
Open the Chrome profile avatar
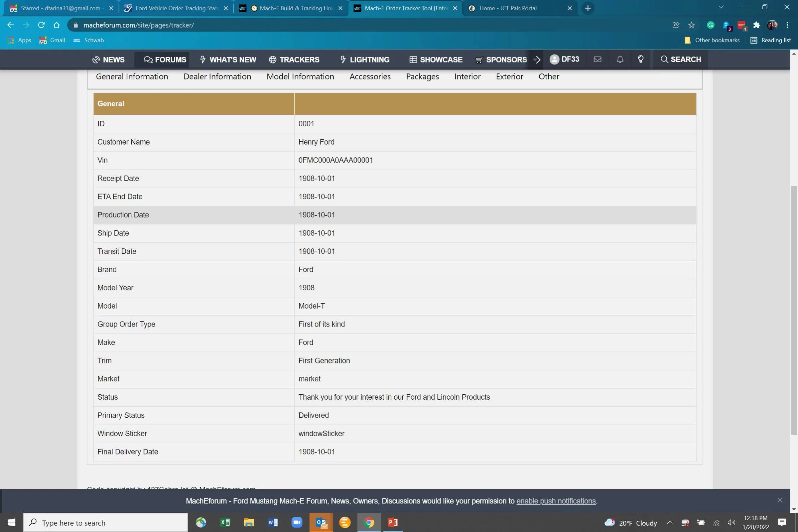point(772,25)
